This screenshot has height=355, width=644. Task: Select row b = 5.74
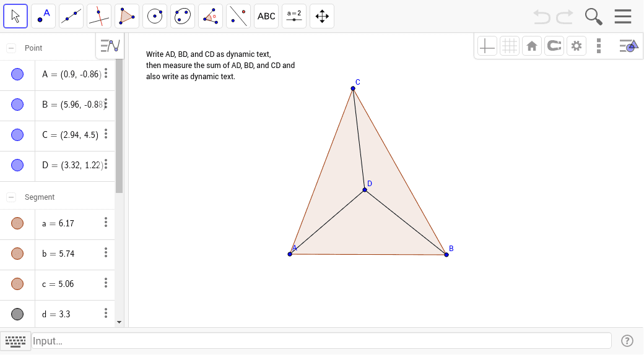pyautogui.click(x=58, y=255)
